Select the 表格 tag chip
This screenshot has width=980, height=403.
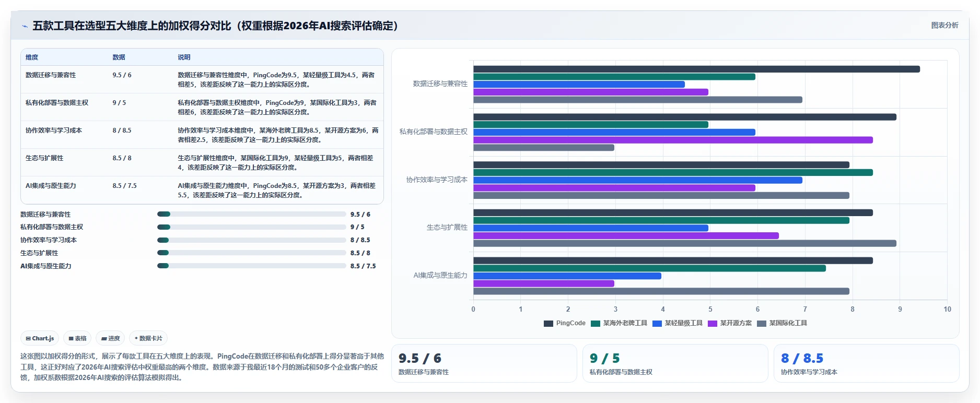77,338
